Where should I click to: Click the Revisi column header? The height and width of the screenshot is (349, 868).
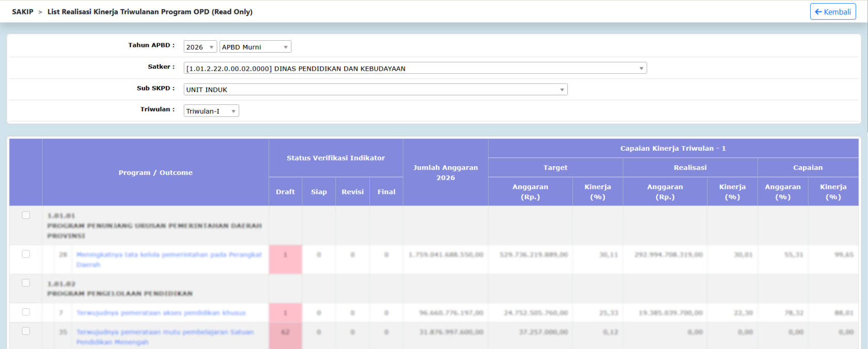(352, 192)
